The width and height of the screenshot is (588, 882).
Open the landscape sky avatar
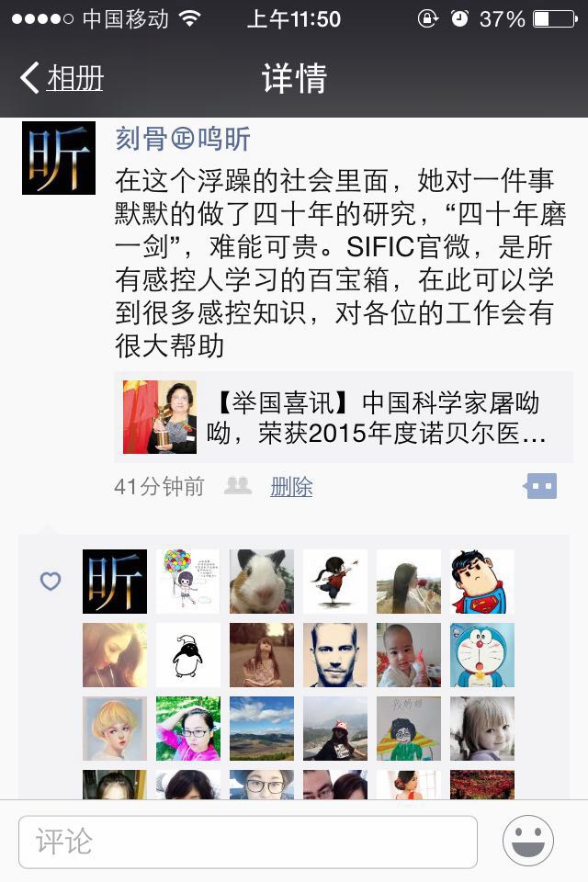tap(262, 729)
